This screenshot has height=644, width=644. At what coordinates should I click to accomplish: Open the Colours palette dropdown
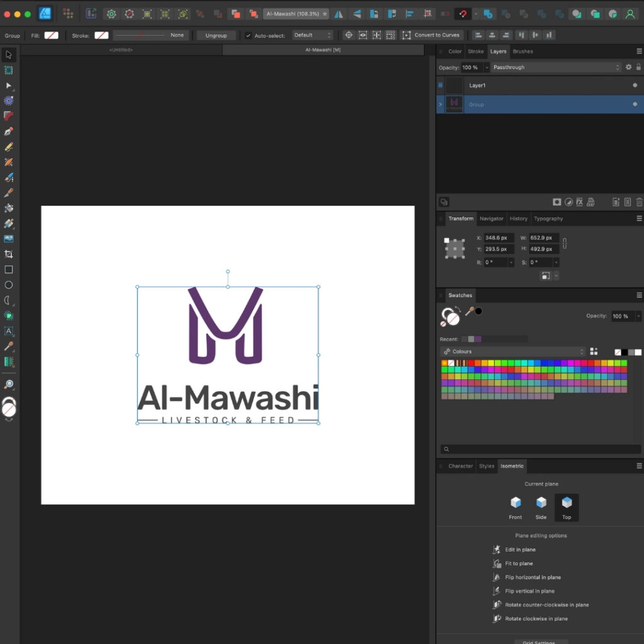point(513,352)
